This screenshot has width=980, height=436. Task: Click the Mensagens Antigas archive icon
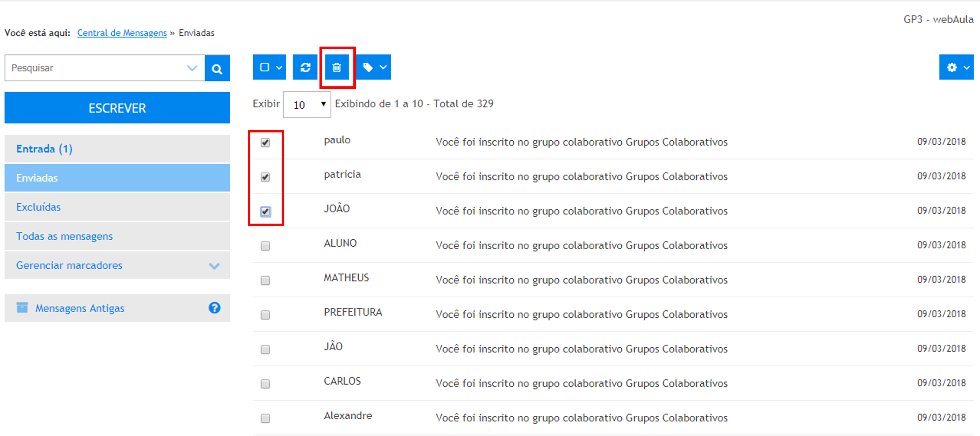(x=22, y=308)
